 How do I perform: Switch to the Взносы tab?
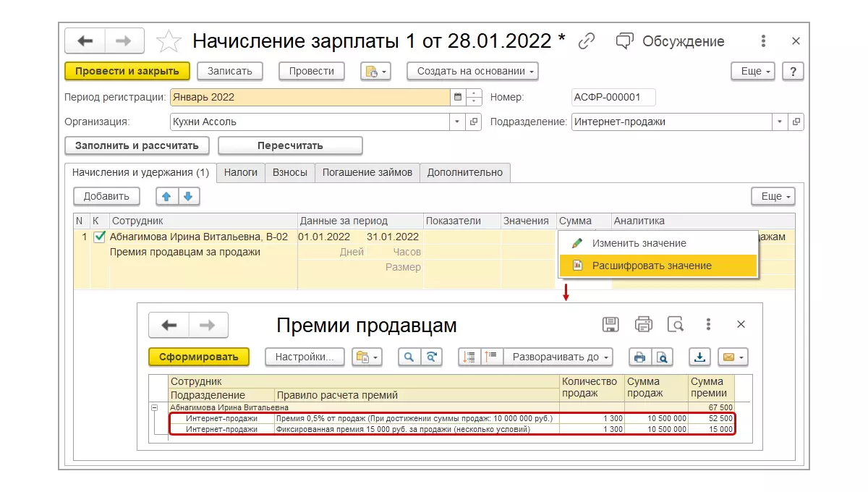pyautogui.click(x=290, y=172)
